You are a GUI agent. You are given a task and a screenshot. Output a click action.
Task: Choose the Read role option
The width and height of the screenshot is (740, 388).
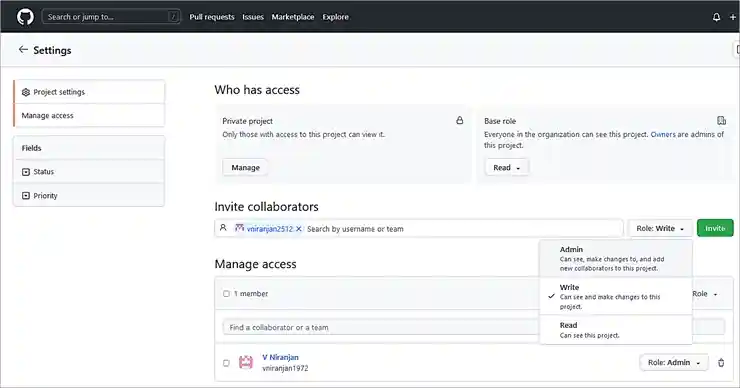616,330
